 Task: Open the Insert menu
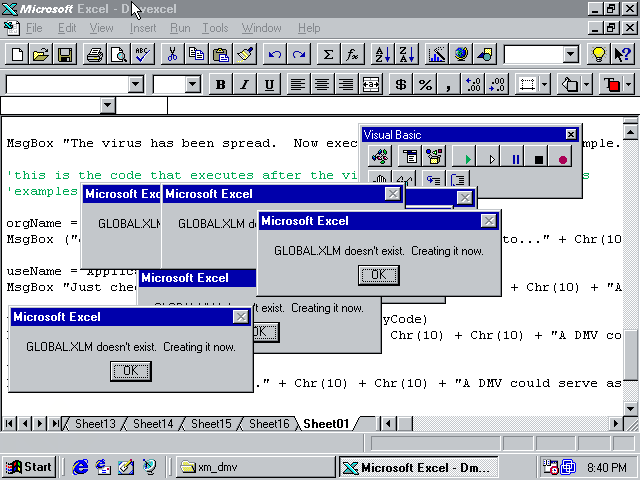[x=143, y=28]
